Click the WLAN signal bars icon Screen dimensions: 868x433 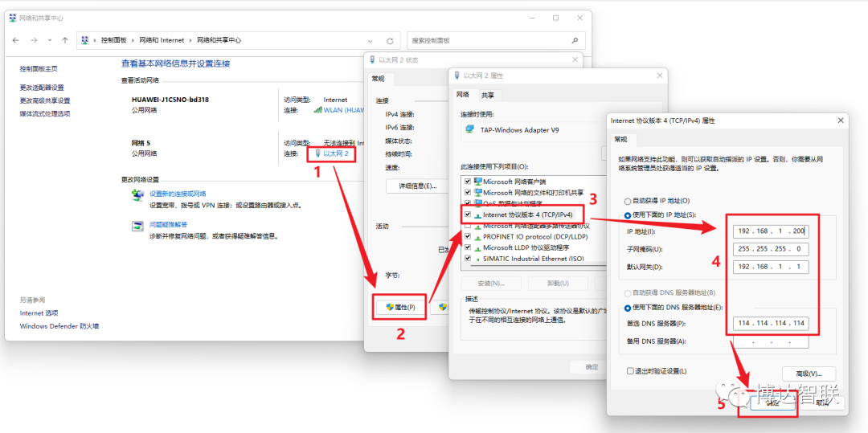click(x=317, y=110)
